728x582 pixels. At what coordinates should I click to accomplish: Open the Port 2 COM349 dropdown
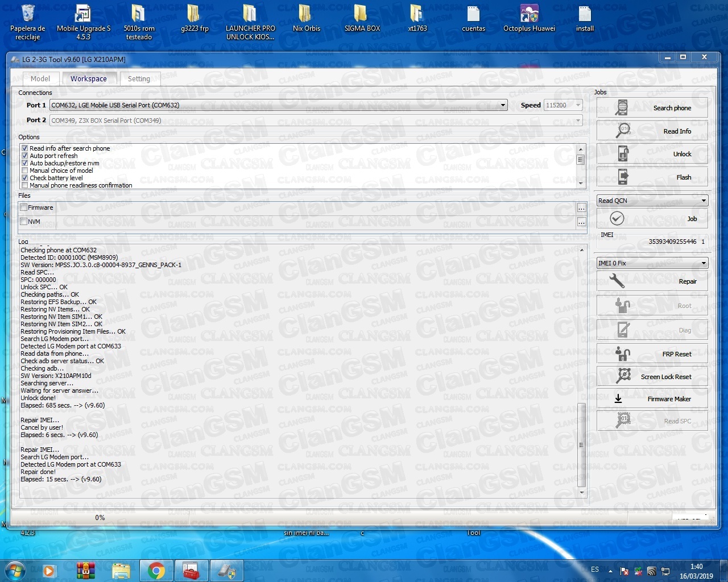coord(316,120)
